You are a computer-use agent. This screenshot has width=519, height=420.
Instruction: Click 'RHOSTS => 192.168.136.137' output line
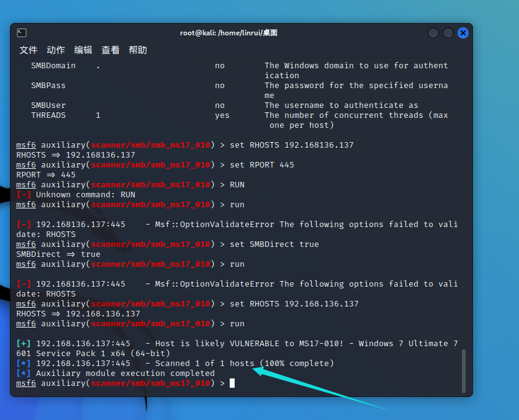point(78,313)
